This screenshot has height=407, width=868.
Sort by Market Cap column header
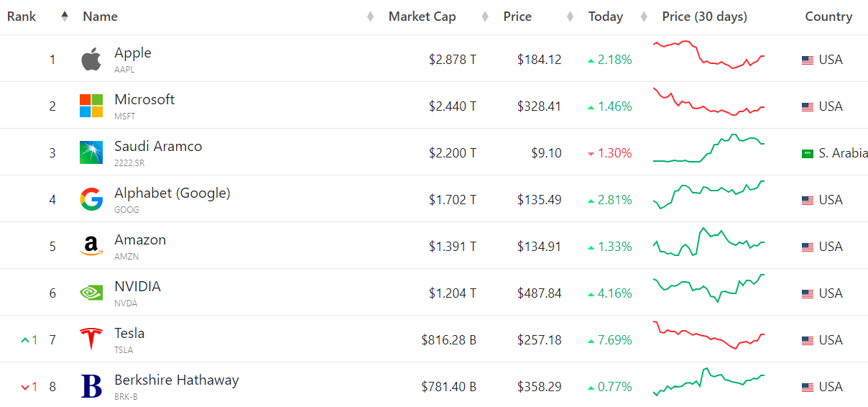tap(422, 17)
